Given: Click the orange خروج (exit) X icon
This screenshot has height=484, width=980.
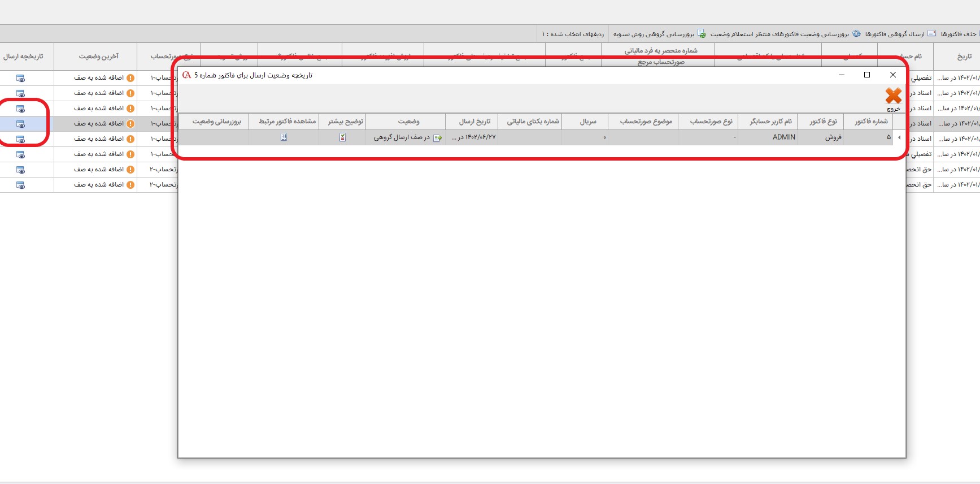Looking at the screenshot, I should pos(893,96).
